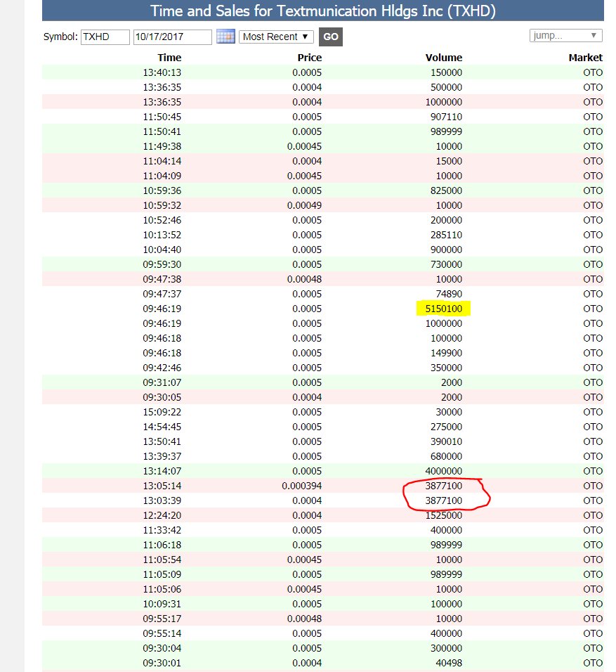Select time cell 10:52:46

[162, 220]
